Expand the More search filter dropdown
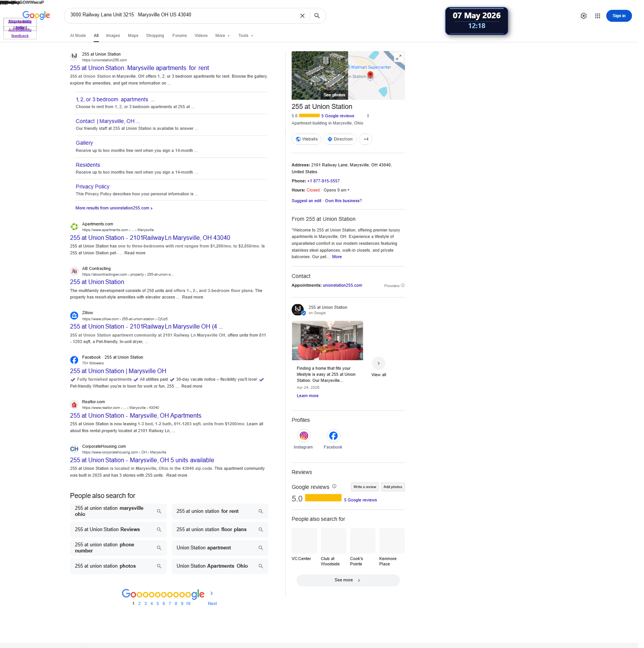Viewport: 644px width, 648px height. (223, 36)
